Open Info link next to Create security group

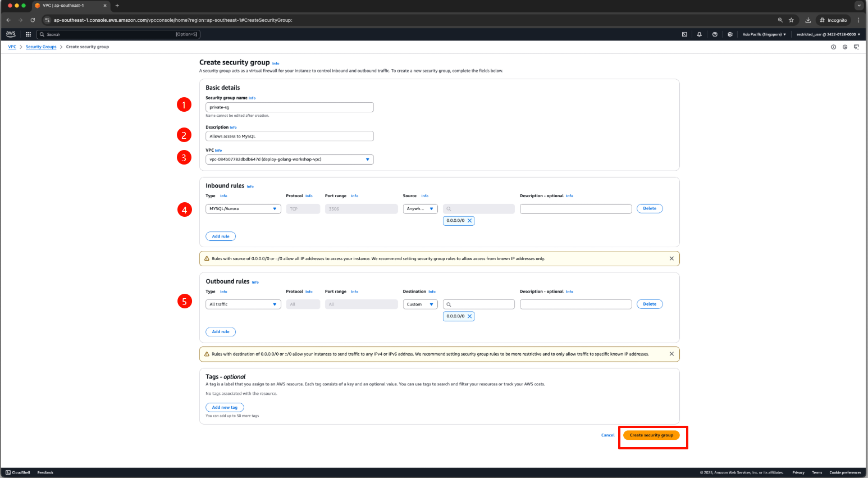pyautogui.click(x=276, y=63)
